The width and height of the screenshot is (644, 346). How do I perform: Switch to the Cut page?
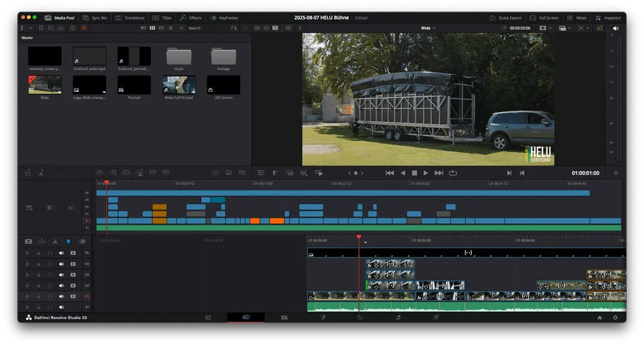coord(246,317)
